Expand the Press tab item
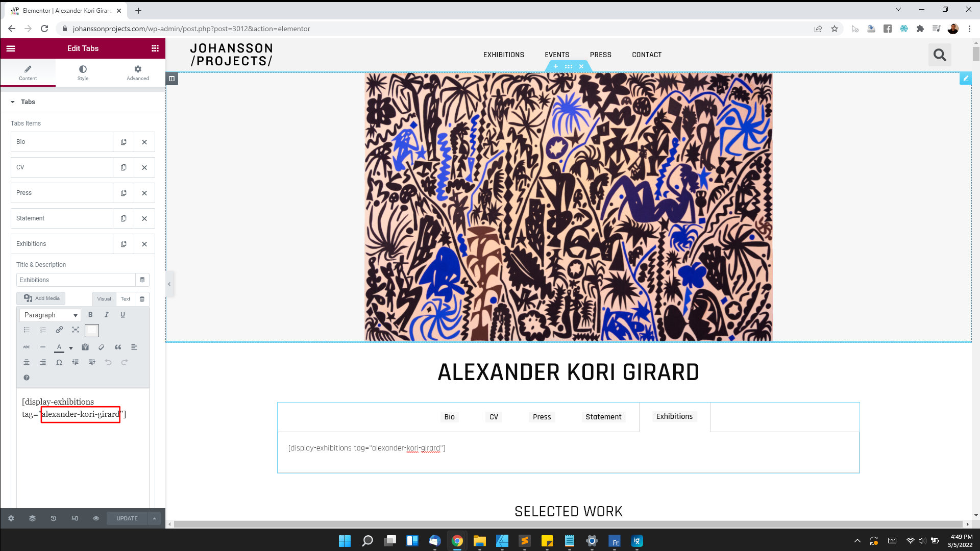The image size is (980, 551). [62, 193]
